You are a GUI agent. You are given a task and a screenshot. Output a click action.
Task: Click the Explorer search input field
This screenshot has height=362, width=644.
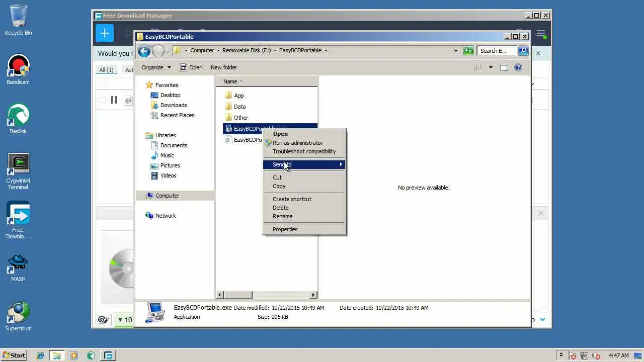pyautogui.click(x=497, y=51)
